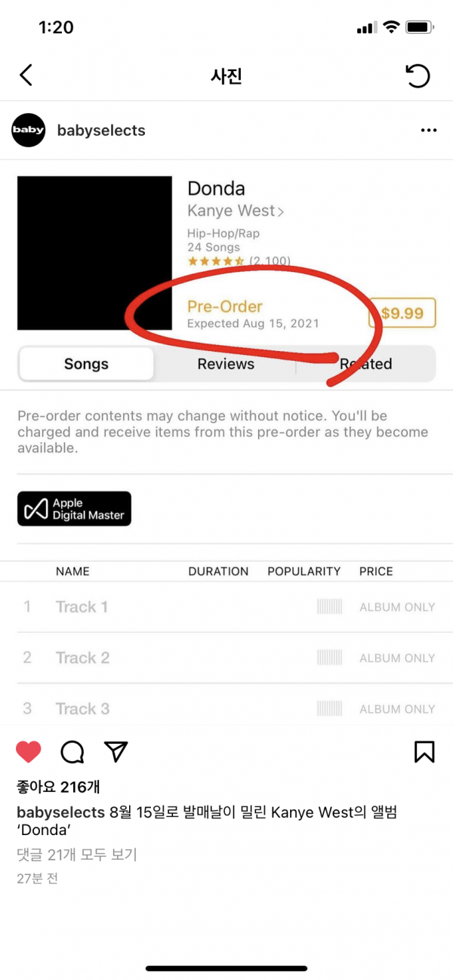This screenshot has width=453, height=980.
Task: Tap the back arrow icon
Action: pos(26,76)
